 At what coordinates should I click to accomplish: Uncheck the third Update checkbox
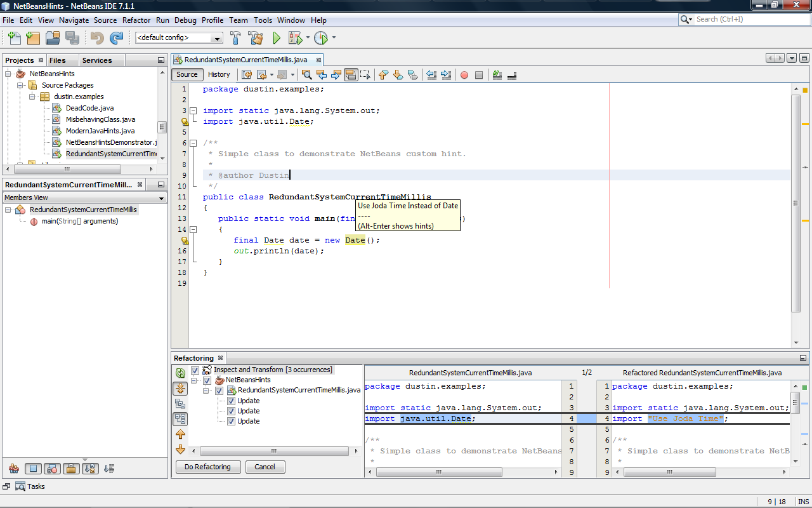point(232,421)
